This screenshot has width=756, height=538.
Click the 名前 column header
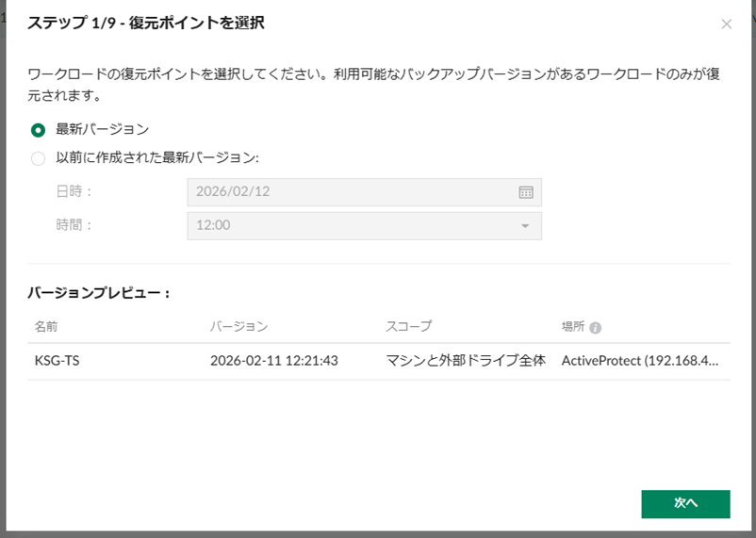tap(46, 327)
